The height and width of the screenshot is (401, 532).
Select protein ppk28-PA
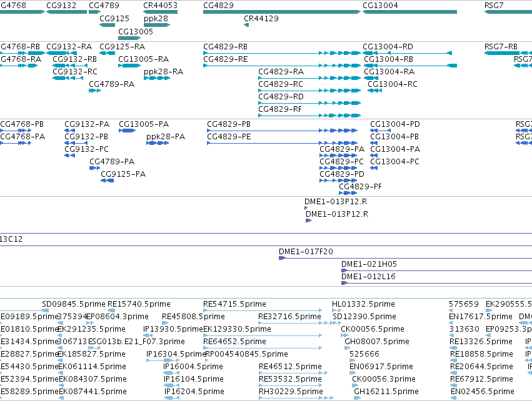point(166,137)
